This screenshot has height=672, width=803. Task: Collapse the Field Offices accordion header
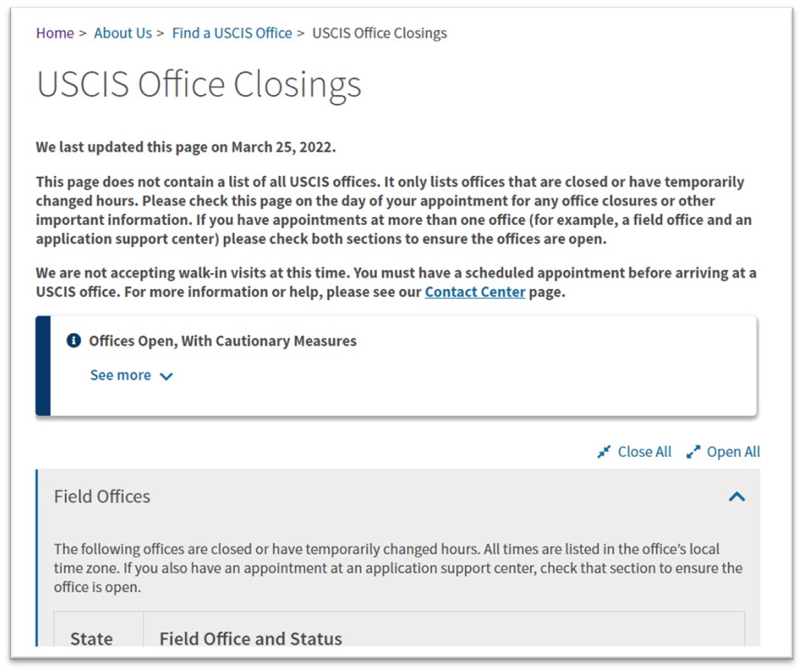click(x=102, y=496)
